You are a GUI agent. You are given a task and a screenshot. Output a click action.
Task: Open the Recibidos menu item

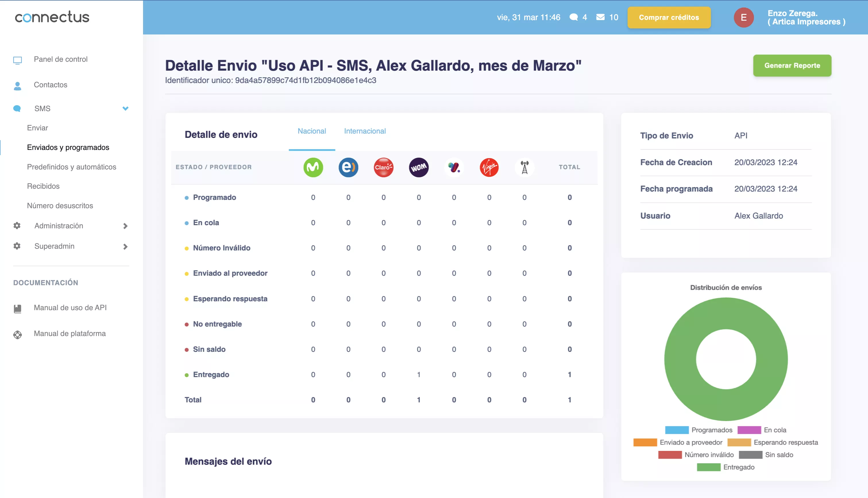pos(43,186)
